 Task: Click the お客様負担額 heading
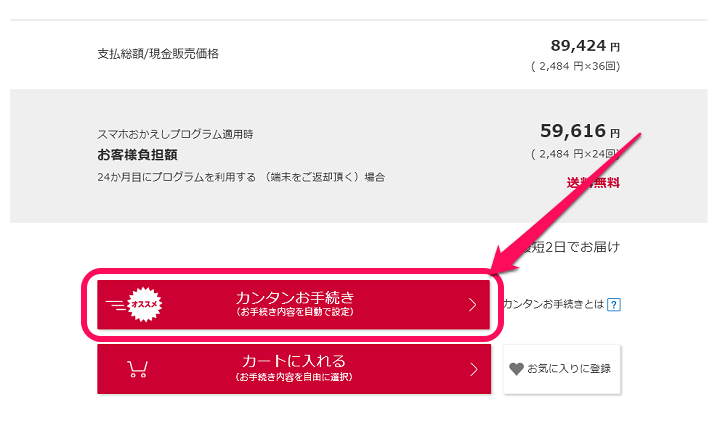coord(137,155)
